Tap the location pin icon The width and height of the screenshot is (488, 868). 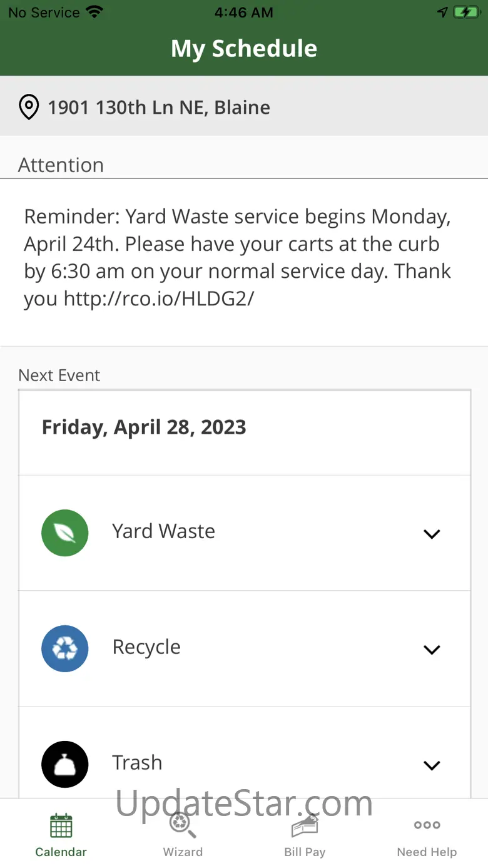click(29, 107)
